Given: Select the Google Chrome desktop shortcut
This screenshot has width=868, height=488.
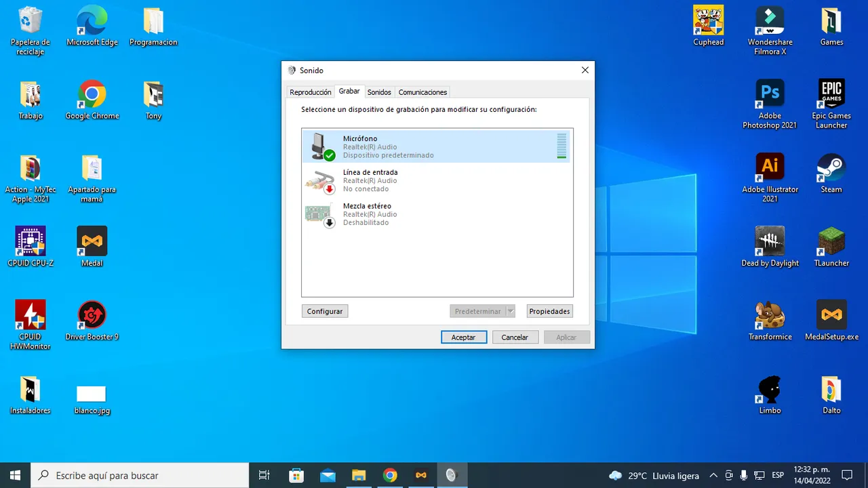Looking at the screenshot, I should tap(92, 100).
